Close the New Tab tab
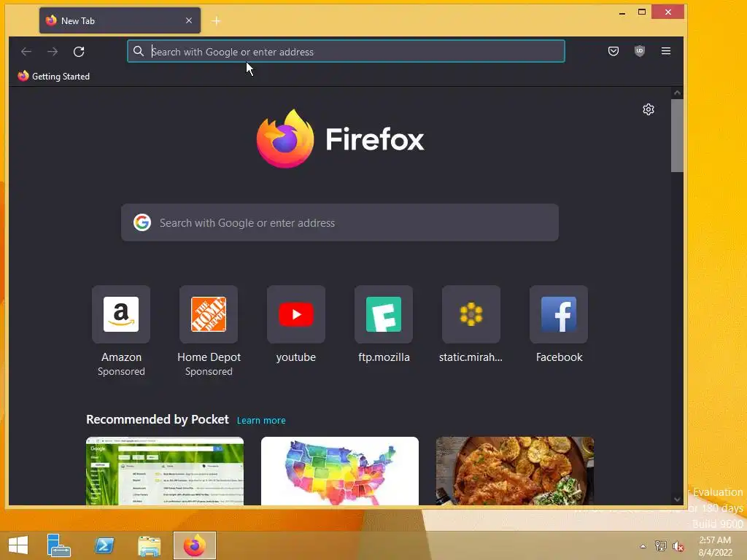Screen dimensions: 747x560 (189, 20)
